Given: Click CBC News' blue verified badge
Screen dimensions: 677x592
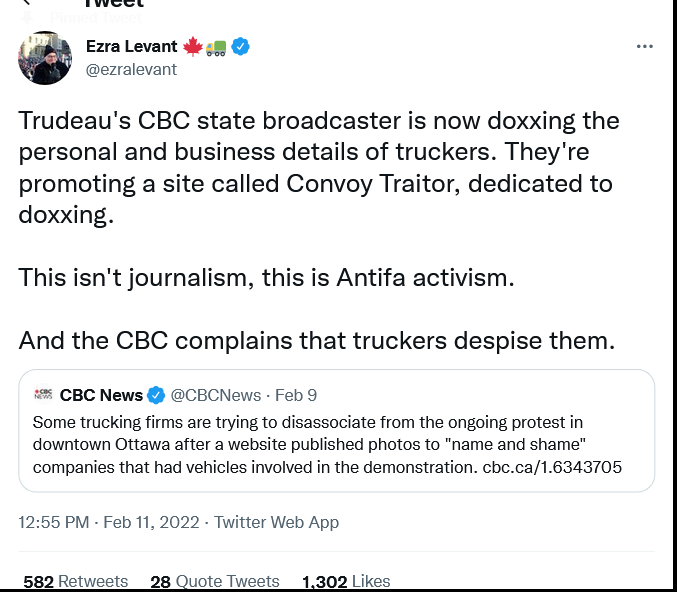Looking at the screenshot, I should click(x=157, y=395).
